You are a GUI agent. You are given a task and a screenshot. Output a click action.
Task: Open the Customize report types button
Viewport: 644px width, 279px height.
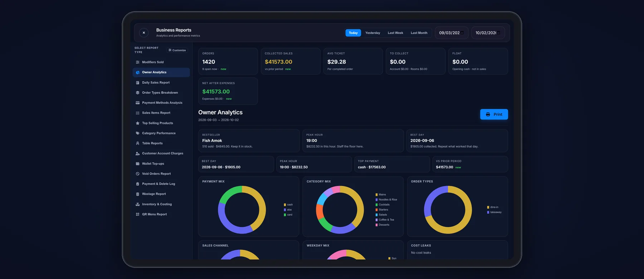177,50
